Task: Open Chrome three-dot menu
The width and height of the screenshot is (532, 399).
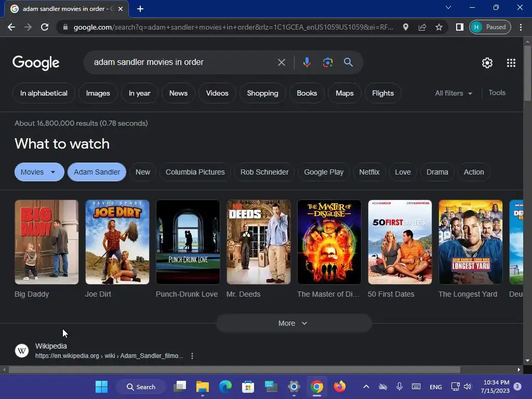Action: point(521,27)
